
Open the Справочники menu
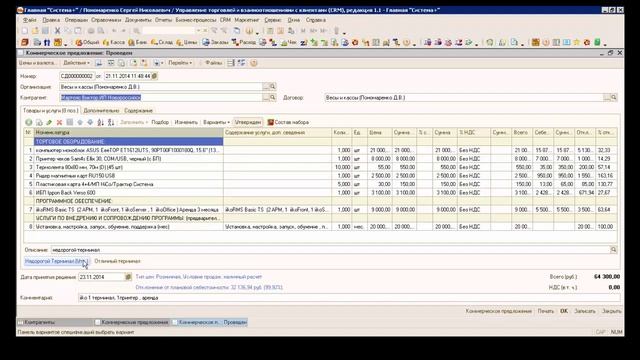pyautogui.click(x=106, y=20)
